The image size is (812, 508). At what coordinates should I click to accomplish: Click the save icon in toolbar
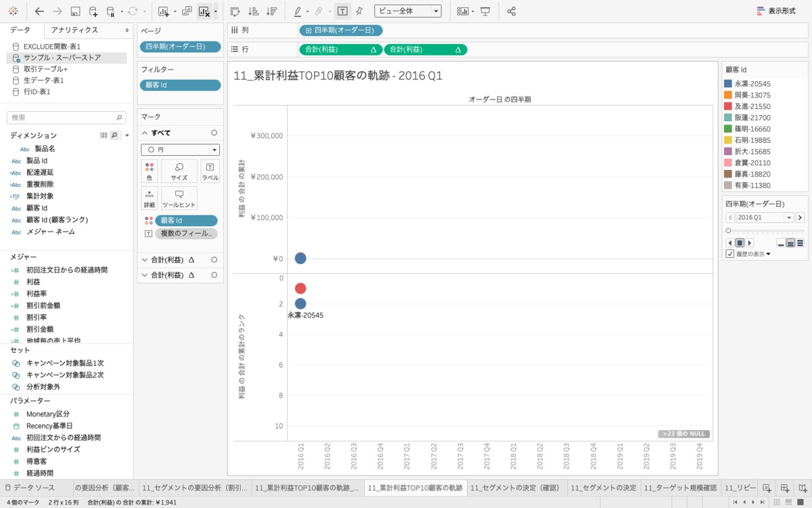[76, 12]
